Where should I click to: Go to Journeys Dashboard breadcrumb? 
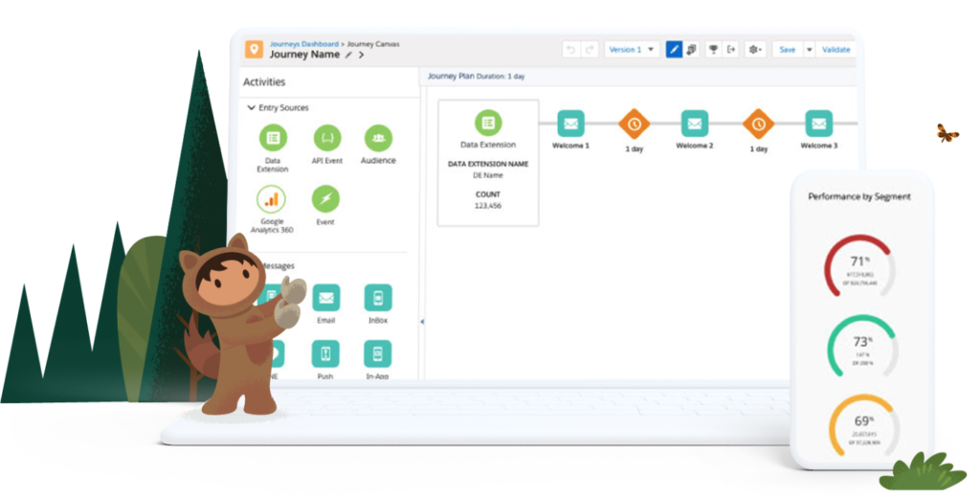click(304, 43)
